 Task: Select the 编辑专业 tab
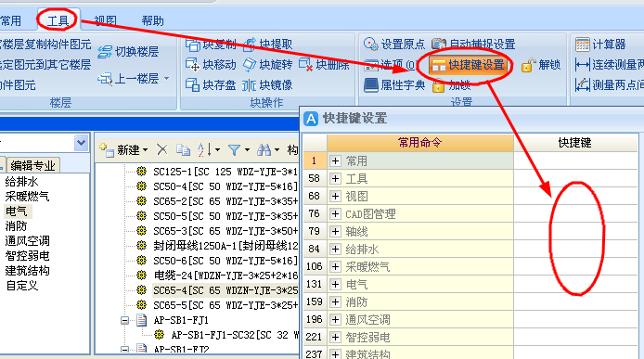pyautogui.click(x=32, y=165)
